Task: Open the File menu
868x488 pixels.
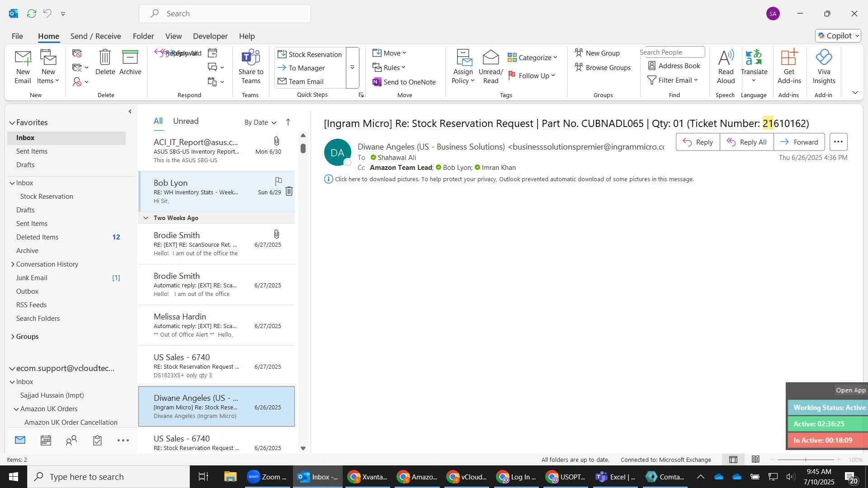Action: click(x=17, y=36)
